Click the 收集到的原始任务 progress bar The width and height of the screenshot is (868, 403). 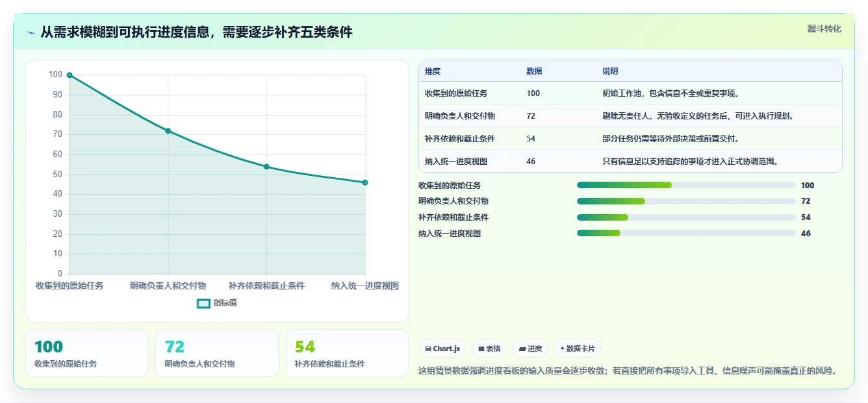coord(686,186)
